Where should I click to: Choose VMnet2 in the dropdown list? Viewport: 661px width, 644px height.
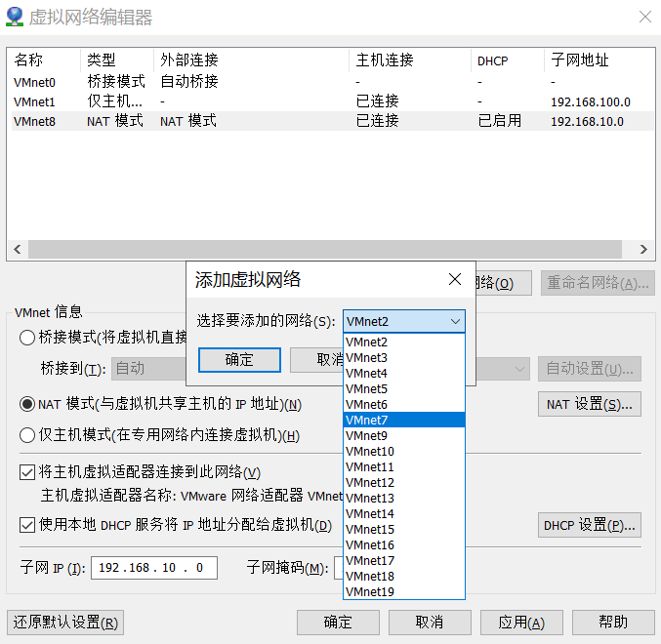pos(404,342)
